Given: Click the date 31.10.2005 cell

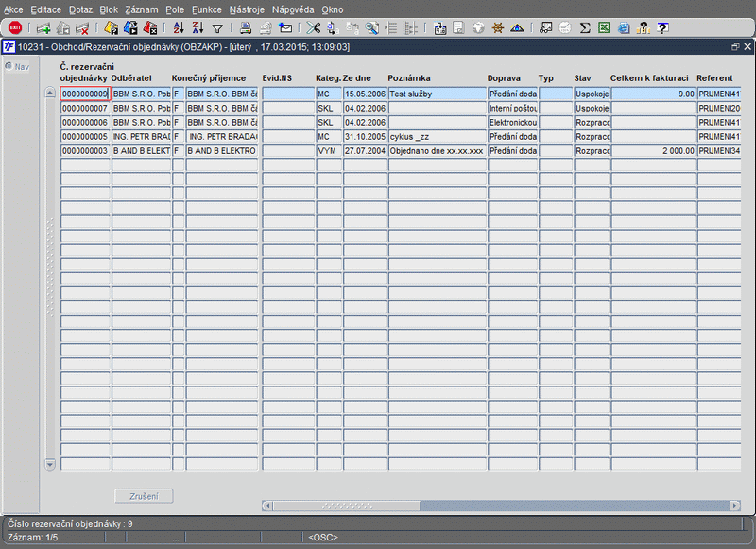Looking at the screenshot, I should 365,136.
